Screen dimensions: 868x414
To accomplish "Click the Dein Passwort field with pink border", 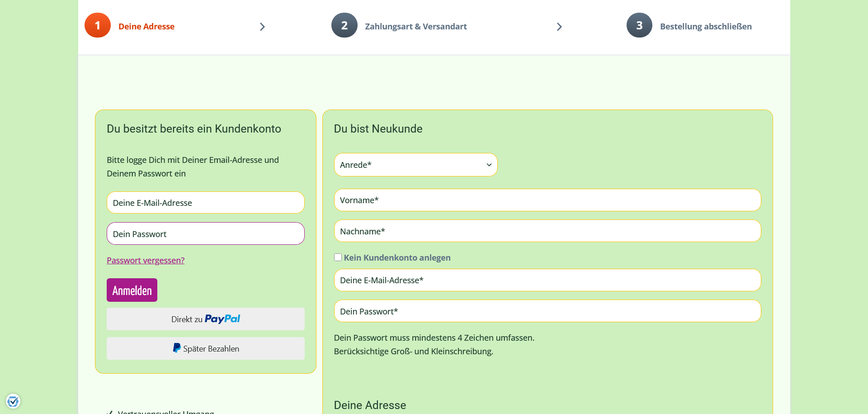I will click(x=205, y=233).
